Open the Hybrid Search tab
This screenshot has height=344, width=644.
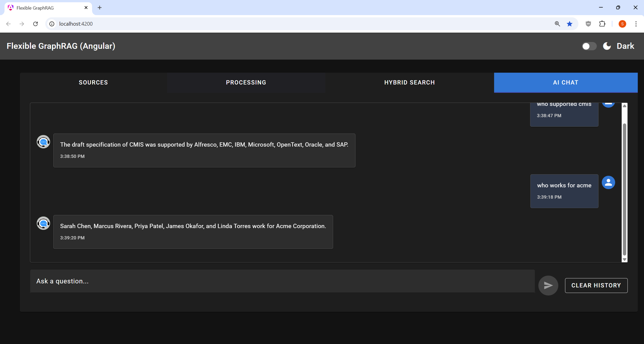pyautogui.click(x=410, y=82)
